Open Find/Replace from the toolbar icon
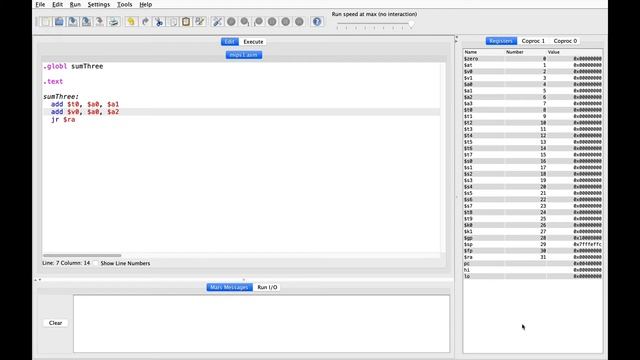The width and height of the screenshot is (640, 360). [x=200, y=22]
